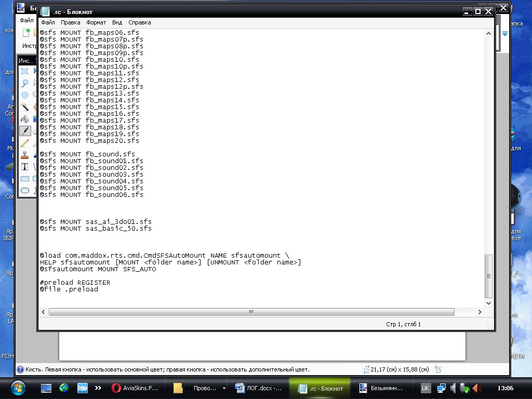Click the line '@sfs MOUNT sas_basic_50.sfs'
This screenshot has height=399, width=532.
point(96,229)
